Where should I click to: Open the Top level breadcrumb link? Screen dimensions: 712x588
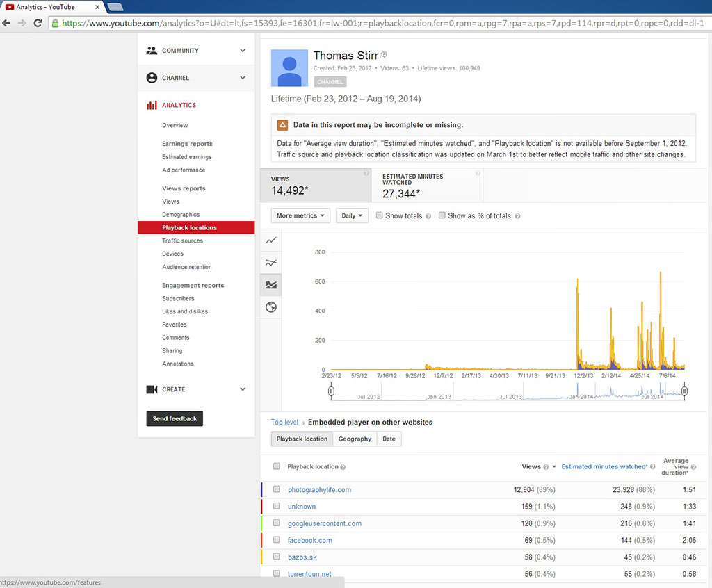pyautogui.click(x=284, y=422)
